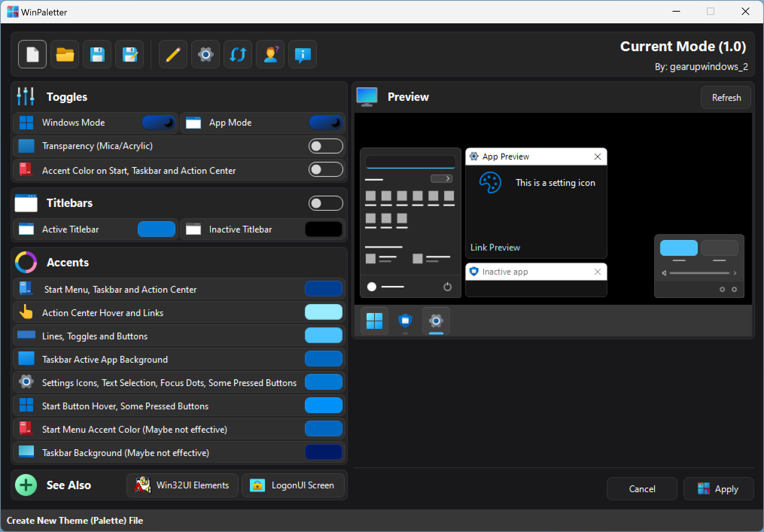Click the shield icon in preview taskbar
Image resolution: width=764 pixels, height=532 pixels.
[405, 321]
